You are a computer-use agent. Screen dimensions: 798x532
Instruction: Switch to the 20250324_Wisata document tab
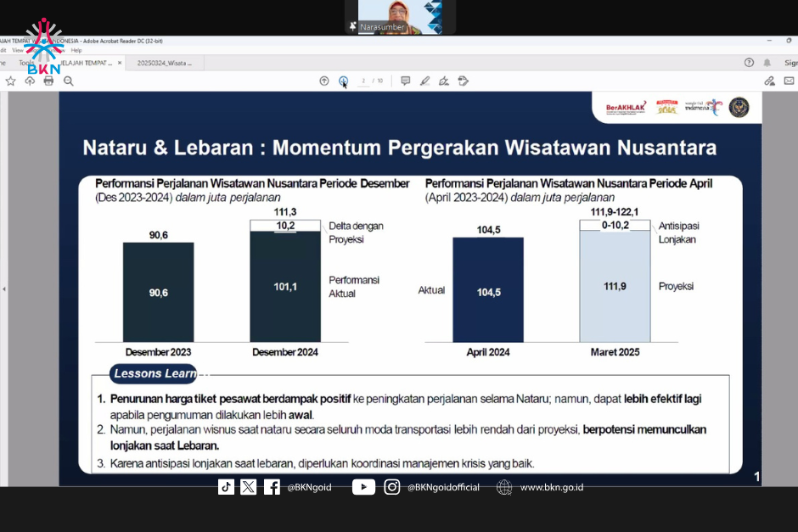[165, 63]
